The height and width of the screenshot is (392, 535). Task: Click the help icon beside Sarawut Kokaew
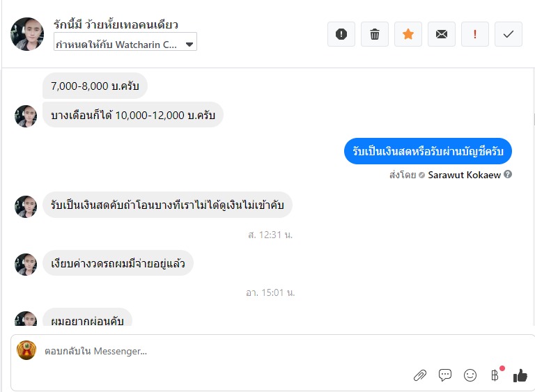[x=508, y=175]
